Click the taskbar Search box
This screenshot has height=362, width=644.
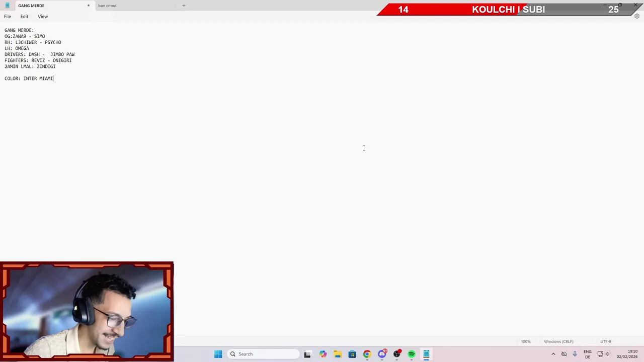coord(263,354)
